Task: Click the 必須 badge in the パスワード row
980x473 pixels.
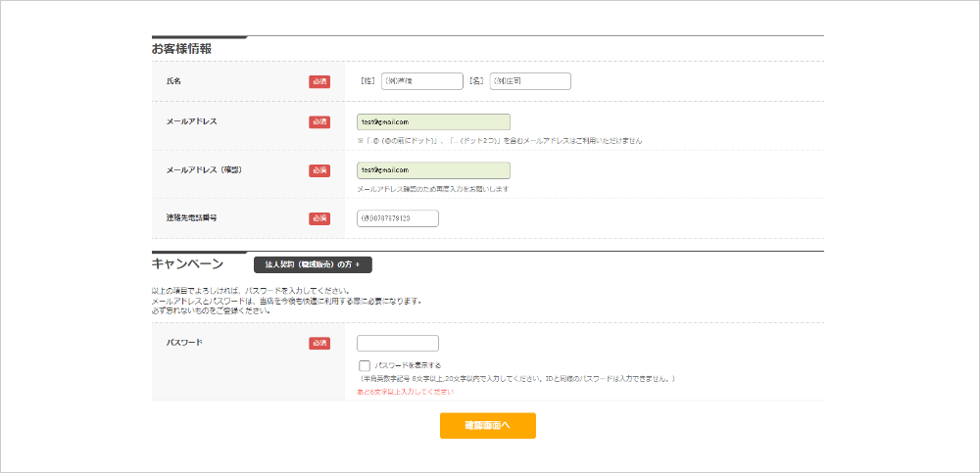Action: (319, 343)
